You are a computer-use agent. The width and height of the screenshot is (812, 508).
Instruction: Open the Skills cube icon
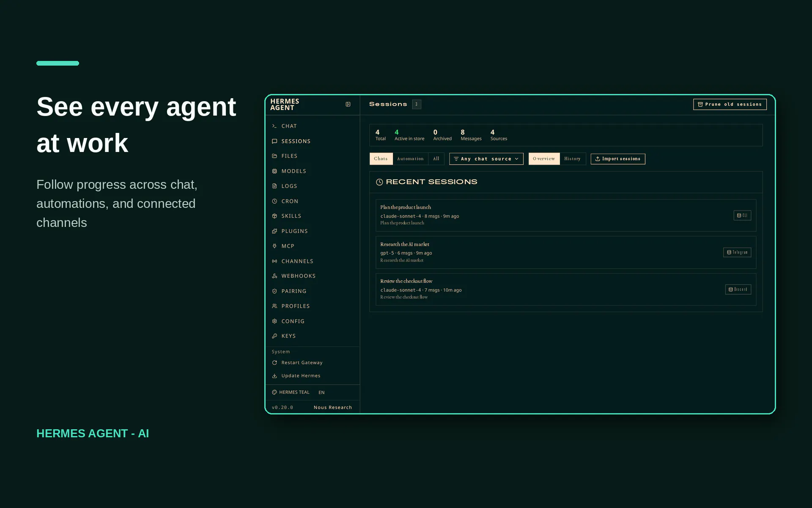coord(274,216)
